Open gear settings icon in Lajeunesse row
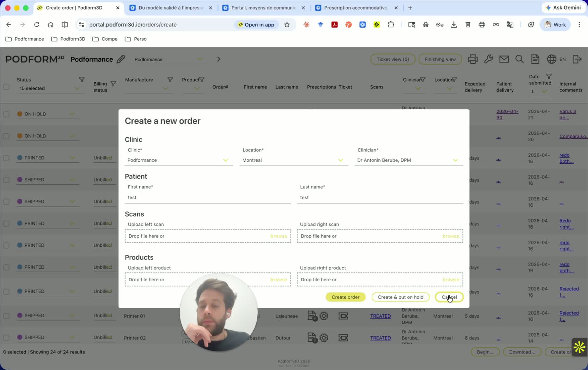588x370 pixels. click(324, 316)
